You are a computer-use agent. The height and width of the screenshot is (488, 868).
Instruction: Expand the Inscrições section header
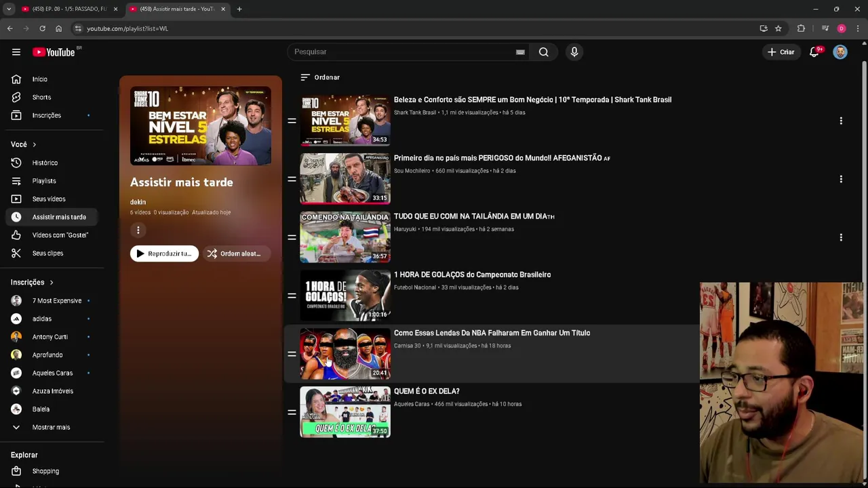pos(32,282)
